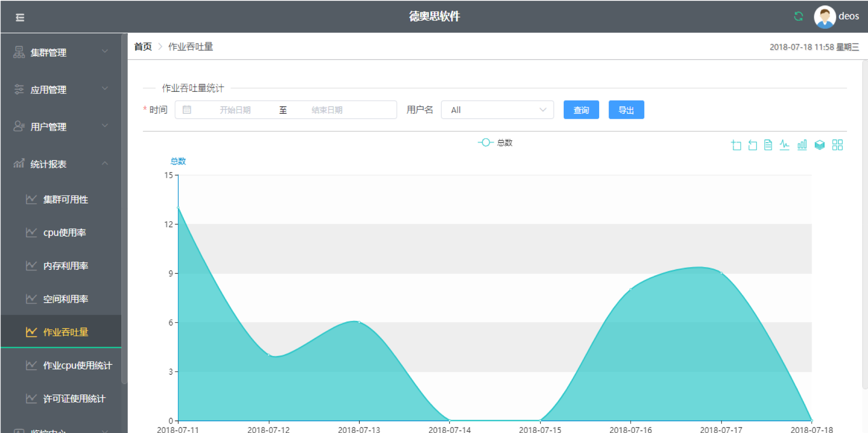Click the 应用管理 sliders icon
This screenshot has height=433, width=868.
pos(19,89)
